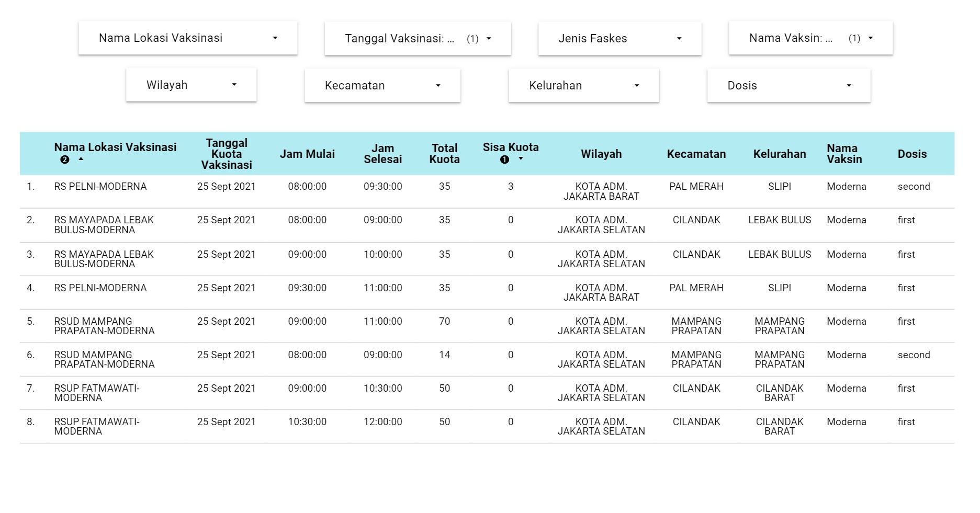Click Total Kuota 70 in row 5
This screenshot has height=513, width=980.
point(444,322)
